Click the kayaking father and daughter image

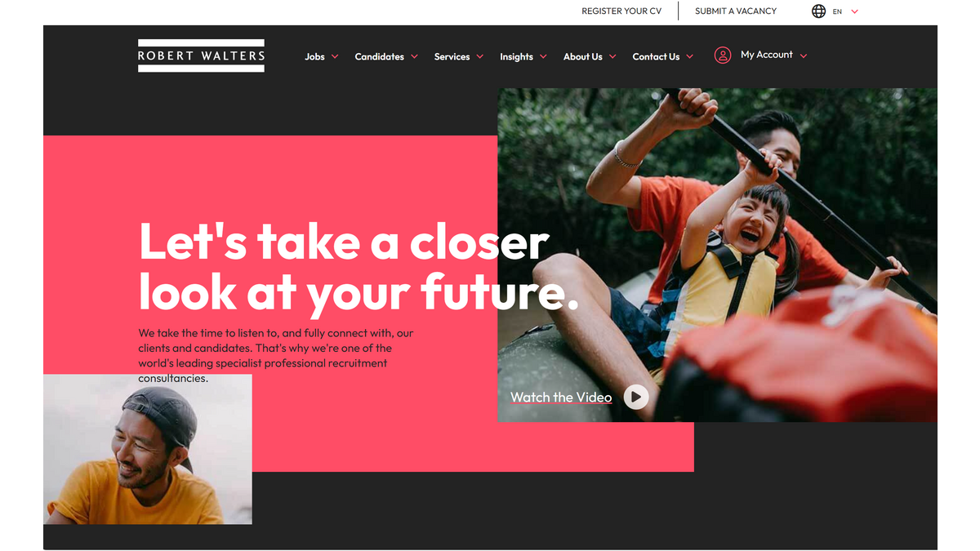[718, 255]
